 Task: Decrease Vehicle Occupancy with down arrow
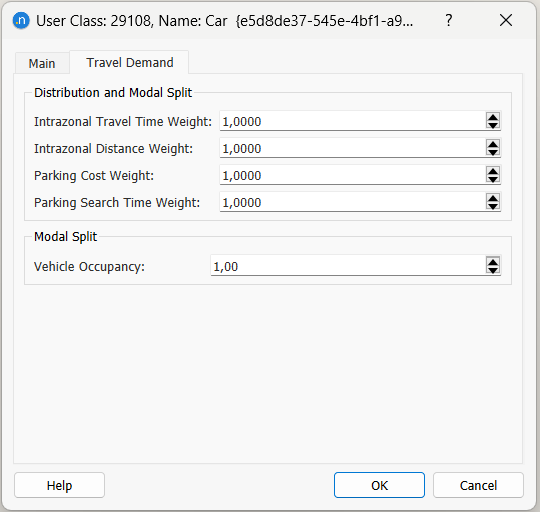pos(493,270)
